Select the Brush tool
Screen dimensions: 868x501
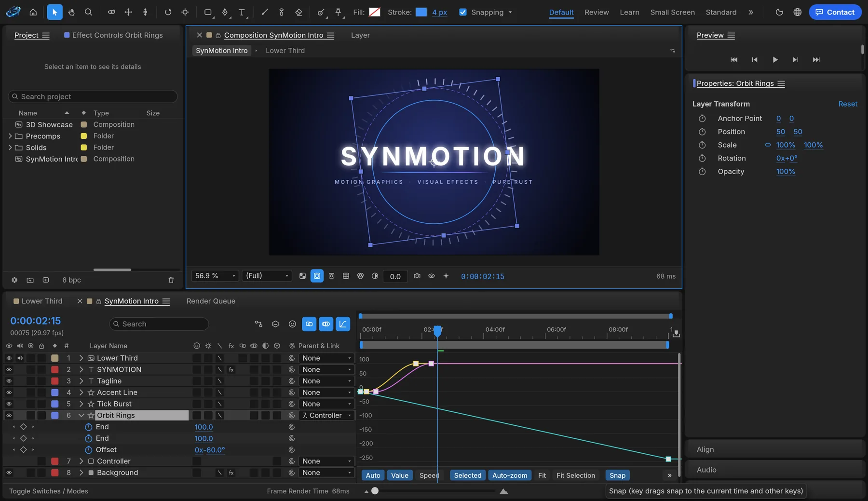(x=265, y=12)
